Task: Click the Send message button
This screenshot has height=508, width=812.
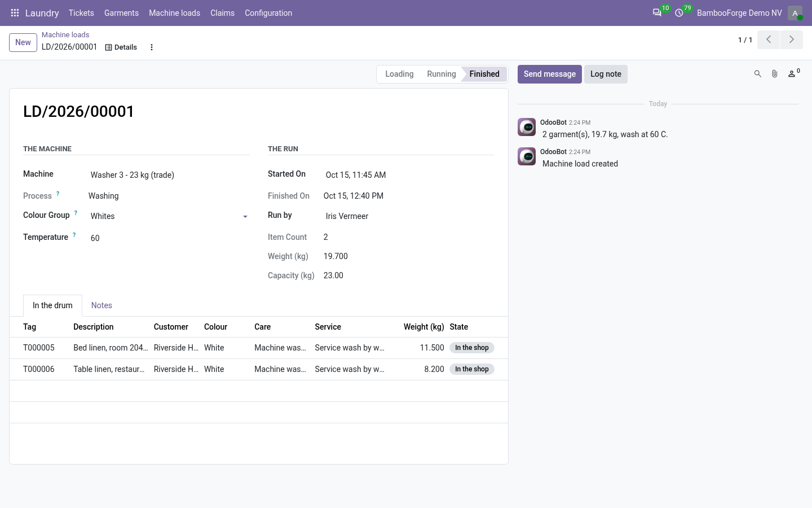Action: click(550, 74)
